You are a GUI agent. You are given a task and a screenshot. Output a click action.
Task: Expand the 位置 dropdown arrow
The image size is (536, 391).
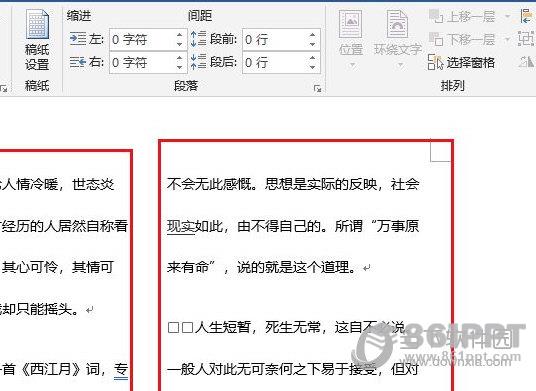pos(351,65)
